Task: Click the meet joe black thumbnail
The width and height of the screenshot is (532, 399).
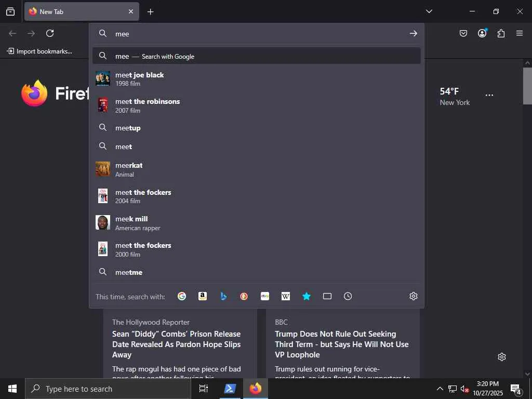Action: 102,78
